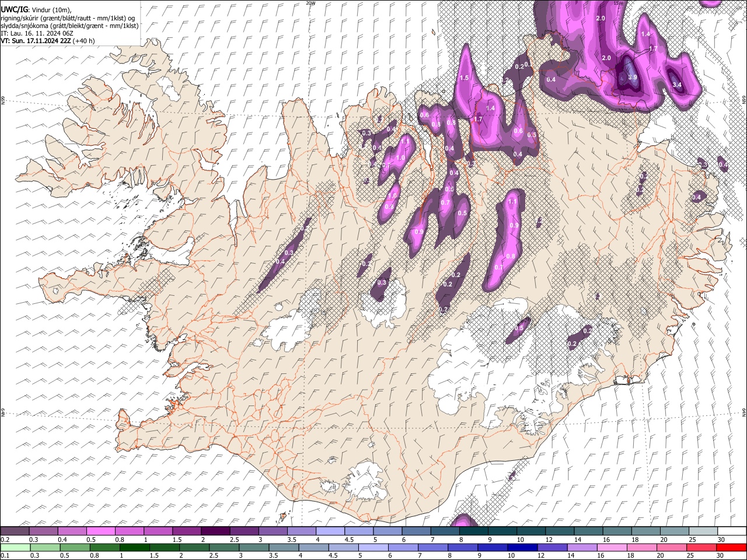
Task: Click the bright pink upper-row swatch above 0.5
Action: coord(101,531)
